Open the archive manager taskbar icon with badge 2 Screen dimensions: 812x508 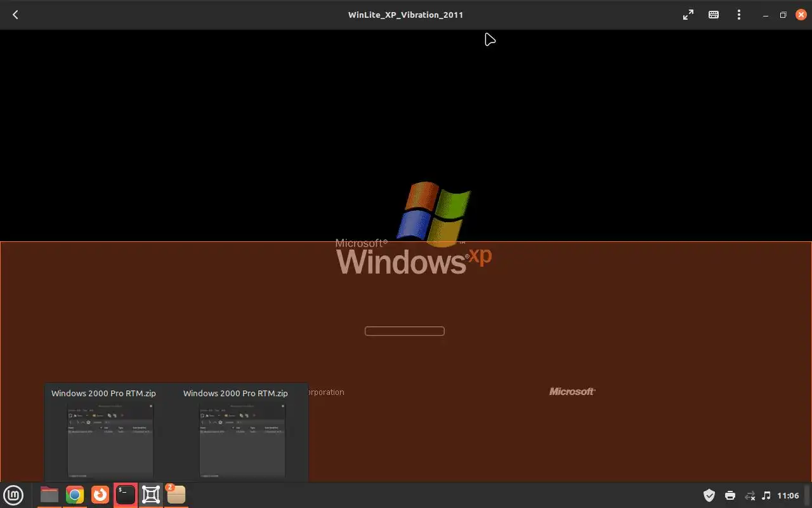pos(176,495)
